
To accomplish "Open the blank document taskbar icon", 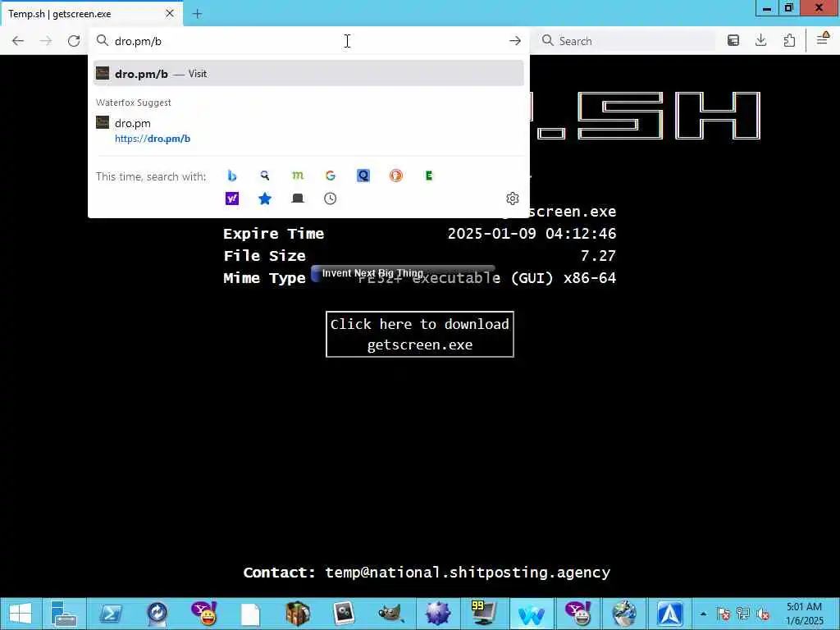I will click(x=251, y=614).
